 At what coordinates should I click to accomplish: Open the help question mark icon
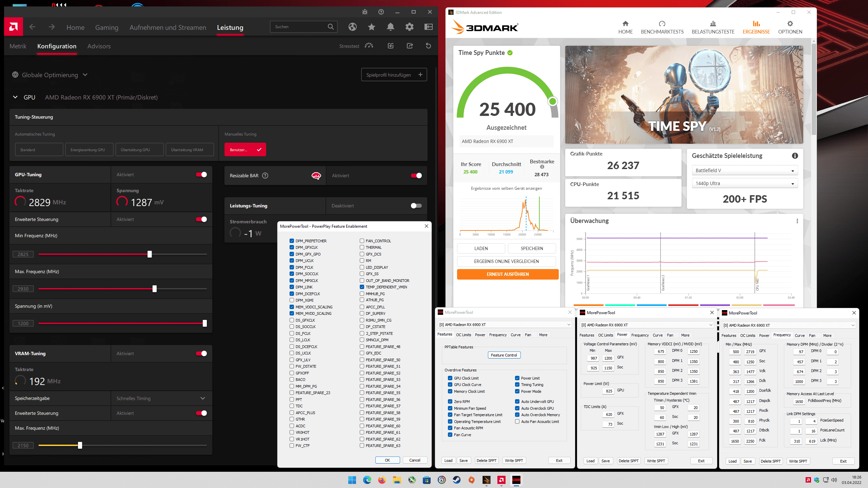click(x=381, y=12)
